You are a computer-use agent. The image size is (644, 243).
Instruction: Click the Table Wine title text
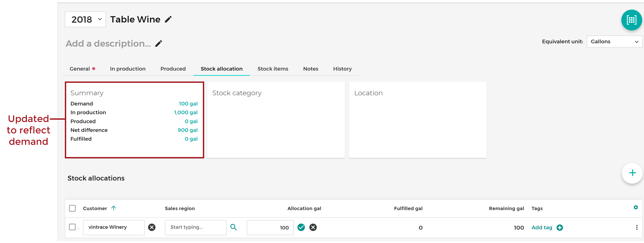pos(135,19)
